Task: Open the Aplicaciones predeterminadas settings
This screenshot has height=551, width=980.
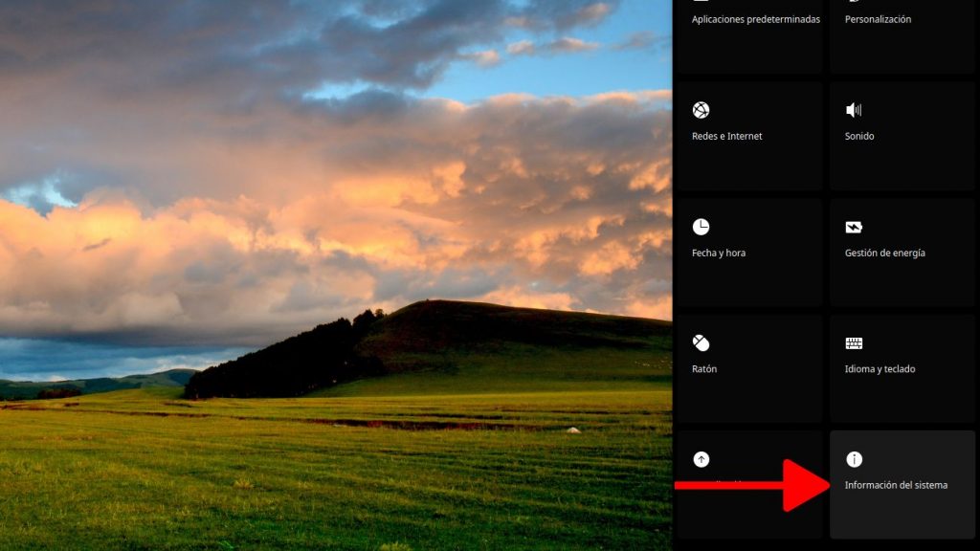Action: pyautogui.click(x=755, y=19)
